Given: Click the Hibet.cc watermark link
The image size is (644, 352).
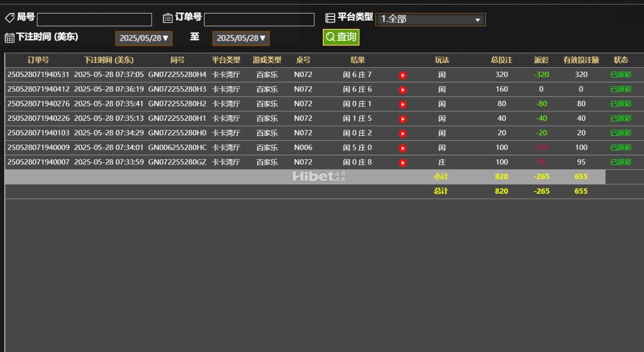Looking at the screenshot, I should point(321,176).
